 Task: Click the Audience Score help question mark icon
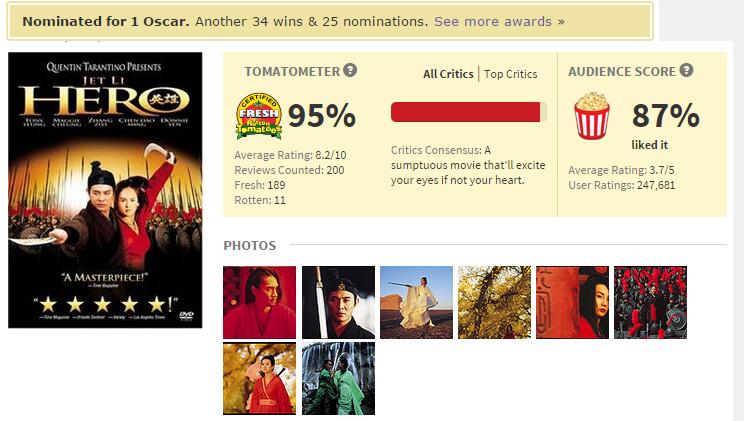click(686, 70)
